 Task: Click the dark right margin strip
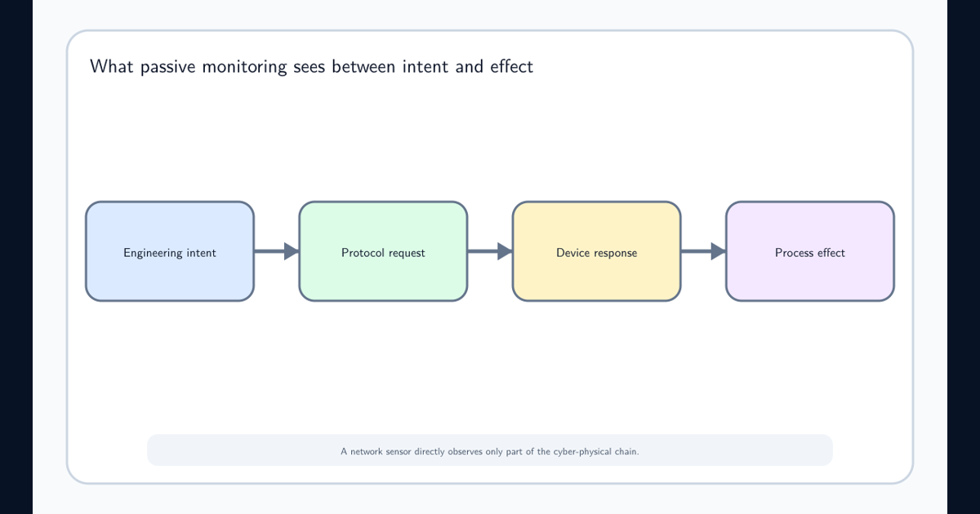coord(964,257)
